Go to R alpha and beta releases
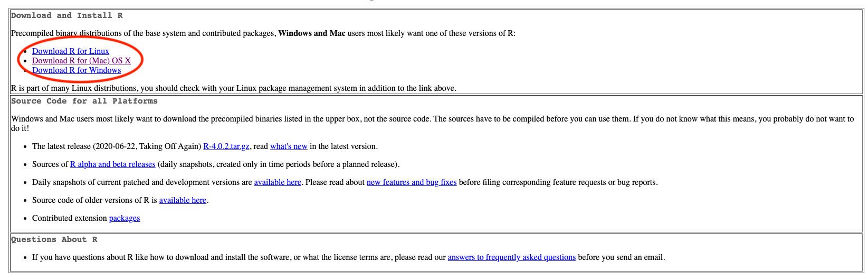 [112, 164]
